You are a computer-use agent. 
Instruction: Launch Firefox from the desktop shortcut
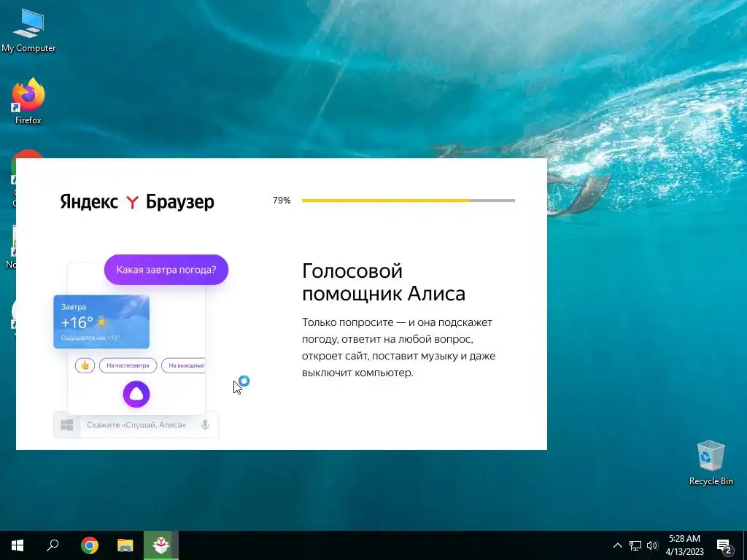[x=28, y=101]
